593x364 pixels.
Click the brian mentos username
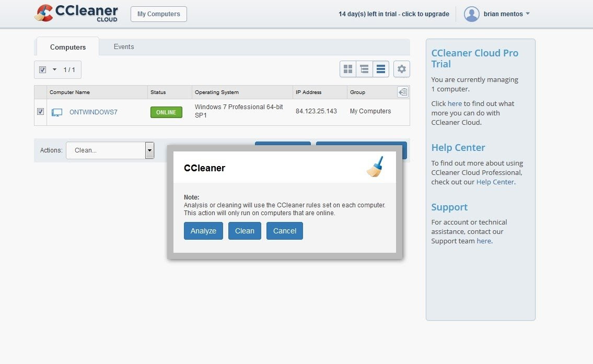pyautogui.click(x=503, y=14)
